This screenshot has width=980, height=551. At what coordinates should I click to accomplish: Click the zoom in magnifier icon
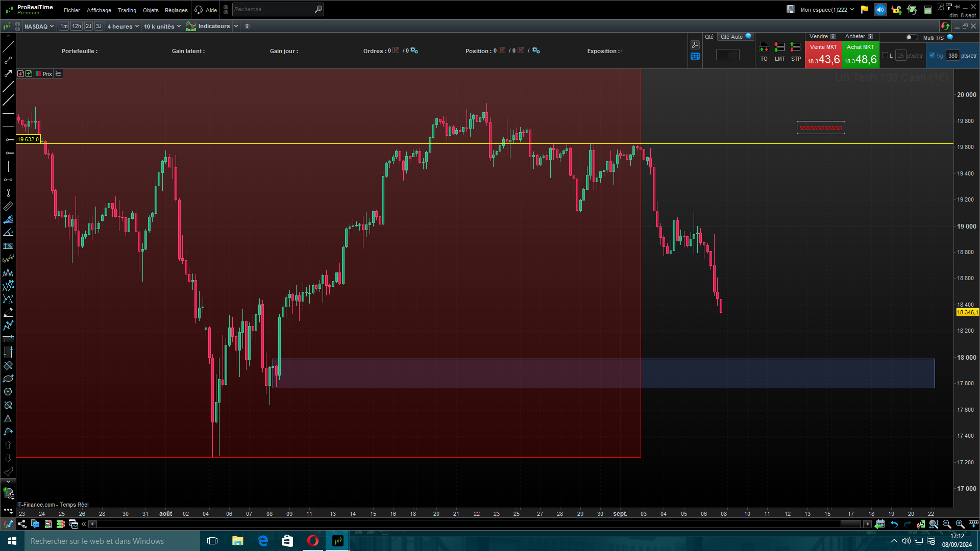960,524
